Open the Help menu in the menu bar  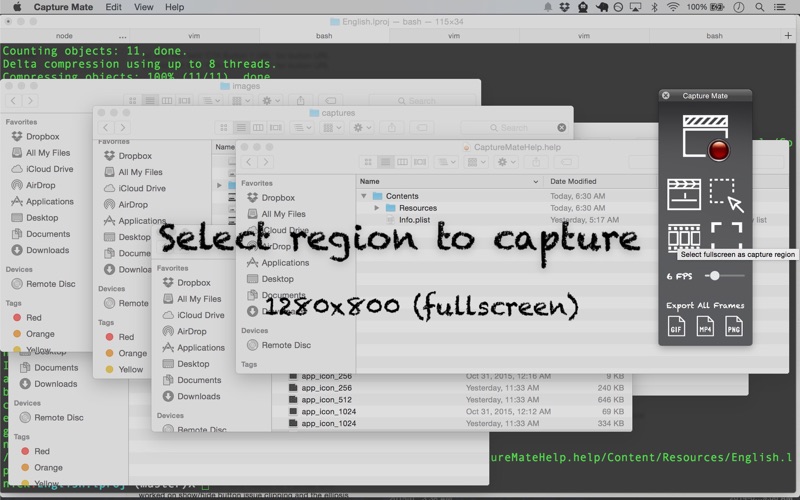(174, 7)
